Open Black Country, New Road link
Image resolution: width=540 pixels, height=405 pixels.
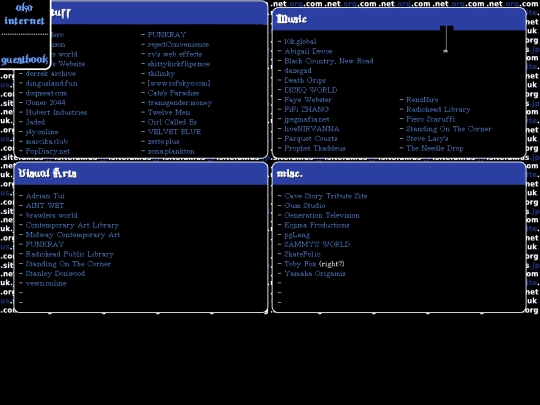pos(329,61)
